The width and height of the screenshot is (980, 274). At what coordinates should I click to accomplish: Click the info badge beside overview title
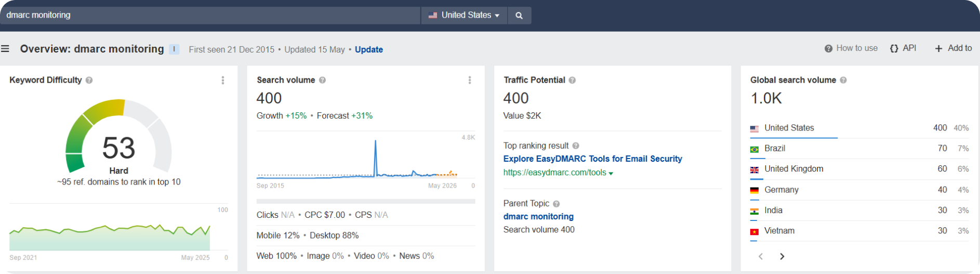pos(174,49)
